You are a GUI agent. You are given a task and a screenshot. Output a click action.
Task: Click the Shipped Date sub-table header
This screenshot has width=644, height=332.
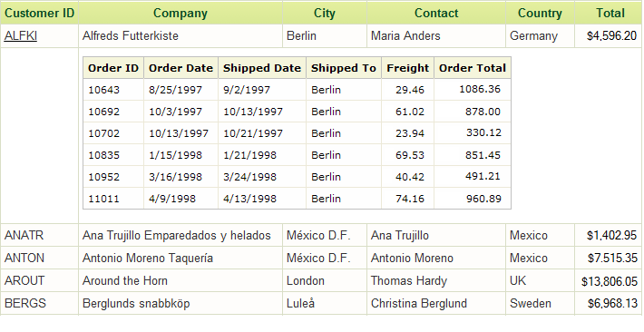pyautogui.click(x=262, y=68)
